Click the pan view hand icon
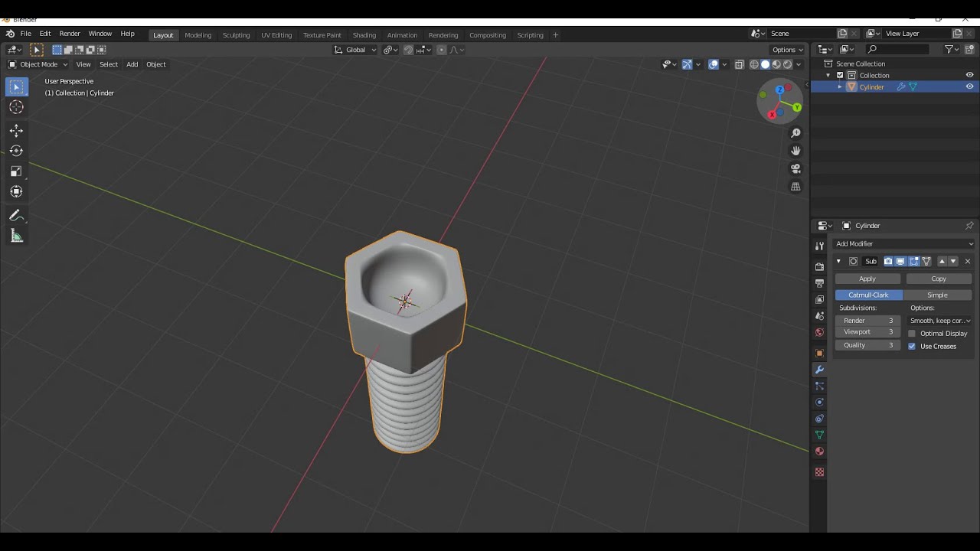Viewport: 980px width, 551px height. point(795,151)
